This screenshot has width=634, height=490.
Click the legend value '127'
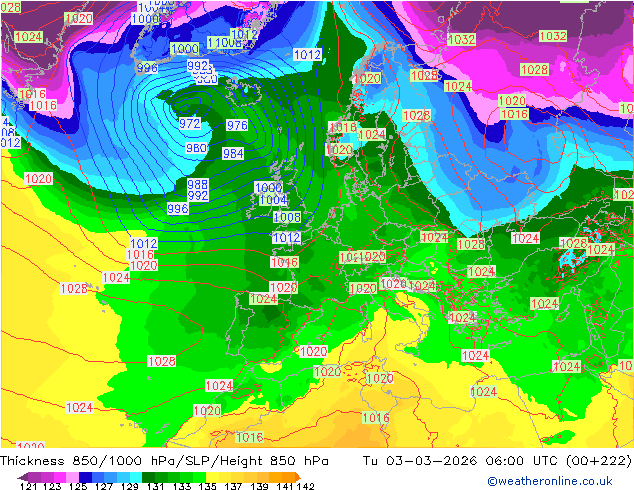coord(104,486)
